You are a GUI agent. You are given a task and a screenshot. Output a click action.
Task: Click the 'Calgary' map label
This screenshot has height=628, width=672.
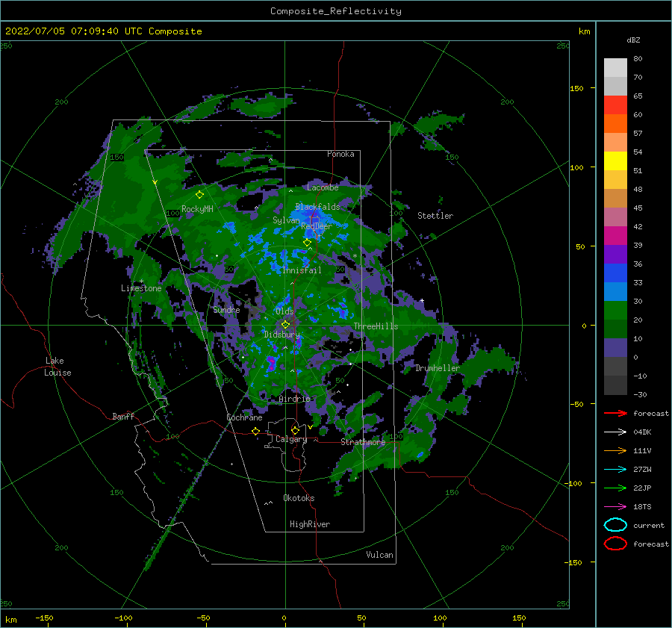click(291, 439)
